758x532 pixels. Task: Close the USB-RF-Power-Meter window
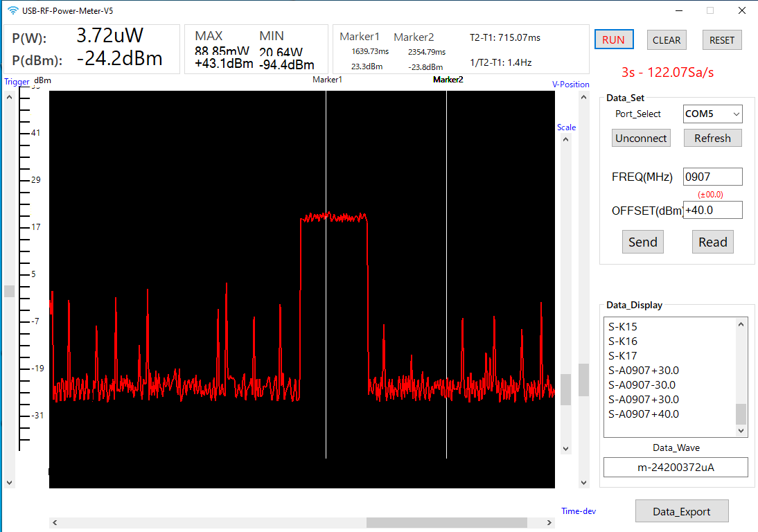[x=742, y=10]
